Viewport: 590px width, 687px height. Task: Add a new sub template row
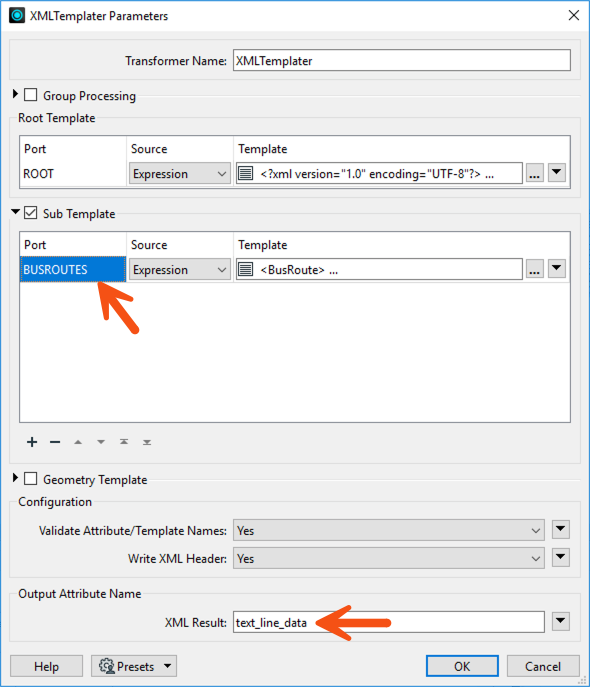(x=32, y=442)
